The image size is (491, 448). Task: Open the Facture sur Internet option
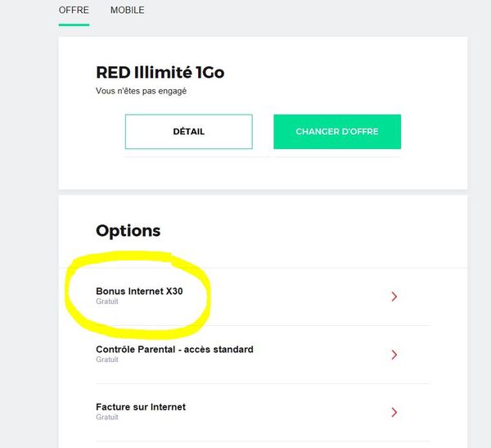coord(141,407)
